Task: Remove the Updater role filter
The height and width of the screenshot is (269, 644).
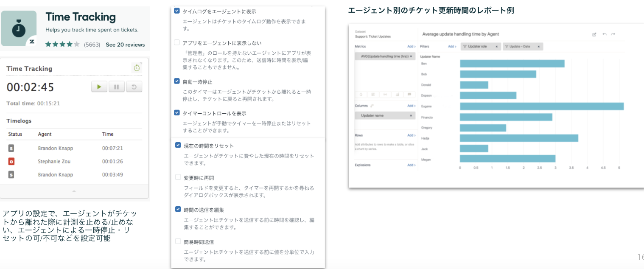Action: pyautogui.click(x=497, y=47)
